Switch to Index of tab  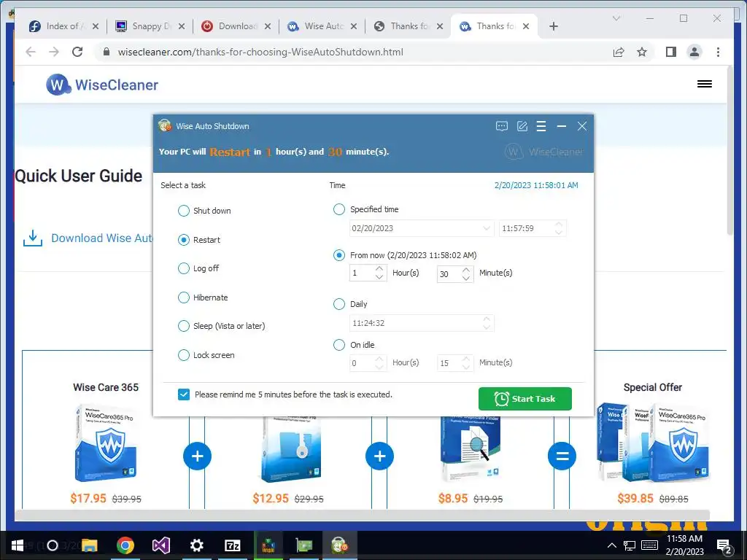tap(64, 26)
